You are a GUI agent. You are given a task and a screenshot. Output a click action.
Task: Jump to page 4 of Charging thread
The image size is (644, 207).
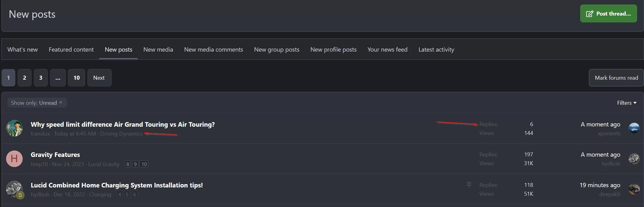point(119,194)
